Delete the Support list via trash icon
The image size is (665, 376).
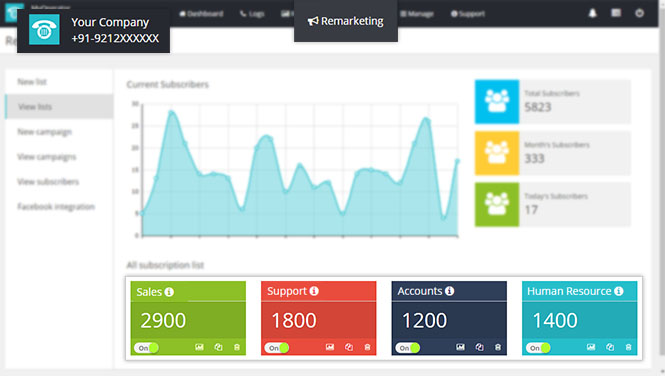367,347
